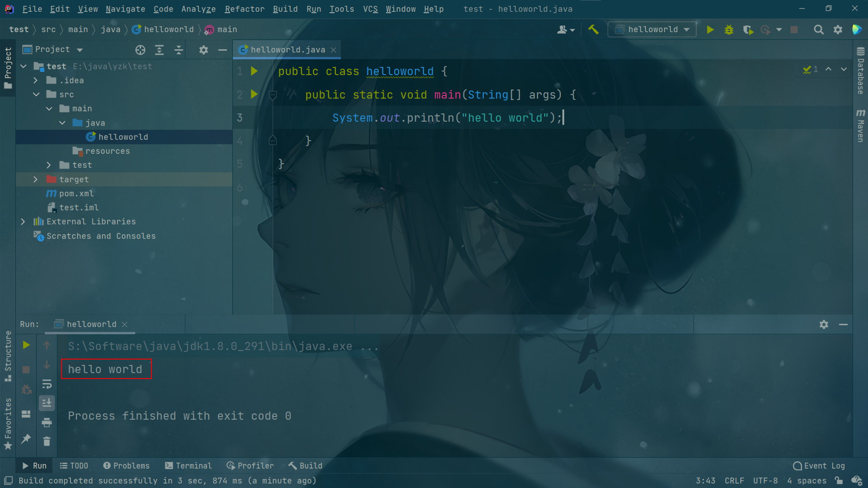
Task: Open the Profiler tool window
Action: click(x=250, y=466)
